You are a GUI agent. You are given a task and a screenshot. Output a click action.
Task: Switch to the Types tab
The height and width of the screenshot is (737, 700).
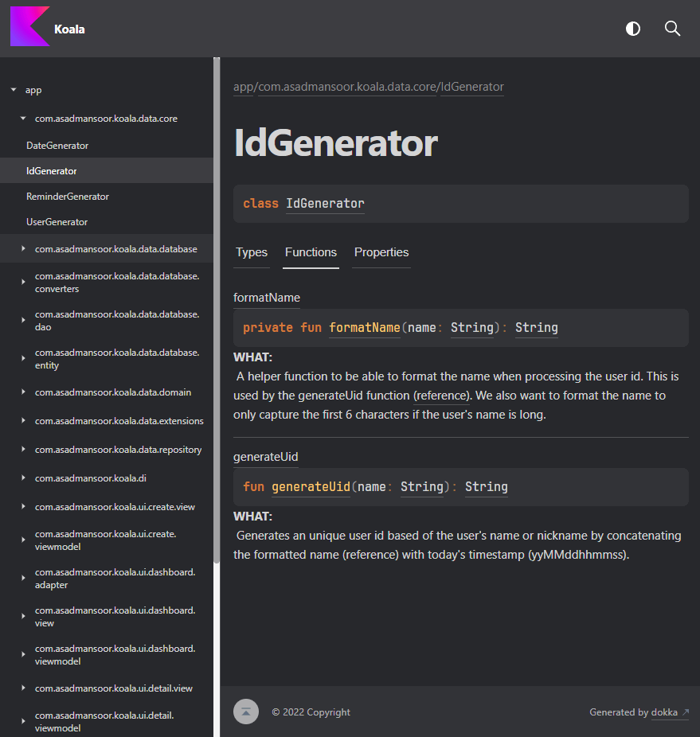point(252,252)
